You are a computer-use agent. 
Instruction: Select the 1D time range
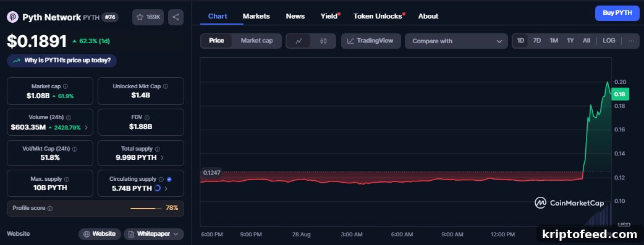tap(520, 41)
